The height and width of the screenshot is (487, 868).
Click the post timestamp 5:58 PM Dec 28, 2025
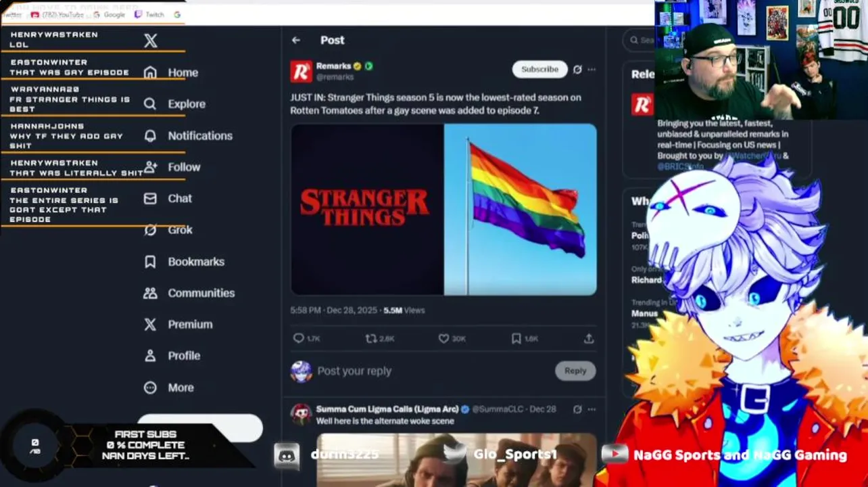click(x=333, y=310)
